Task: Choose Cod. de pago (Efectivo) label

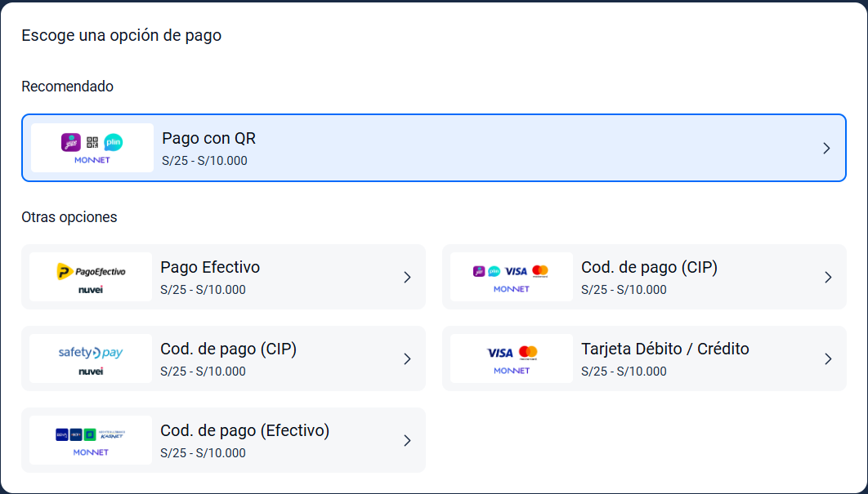Action: point(244,430)
